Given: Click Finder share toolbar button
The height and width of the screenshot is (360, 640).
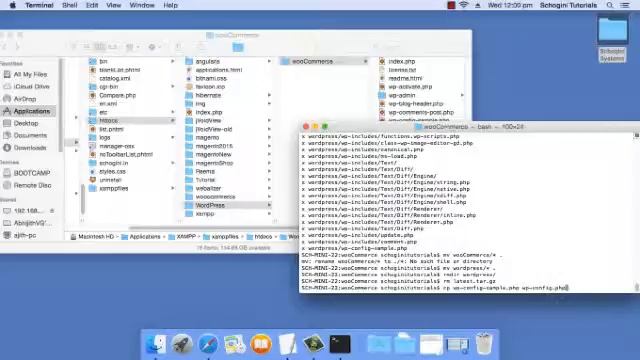Looking at the screenshot, I should pyautogui.click(x=178, y=47).
